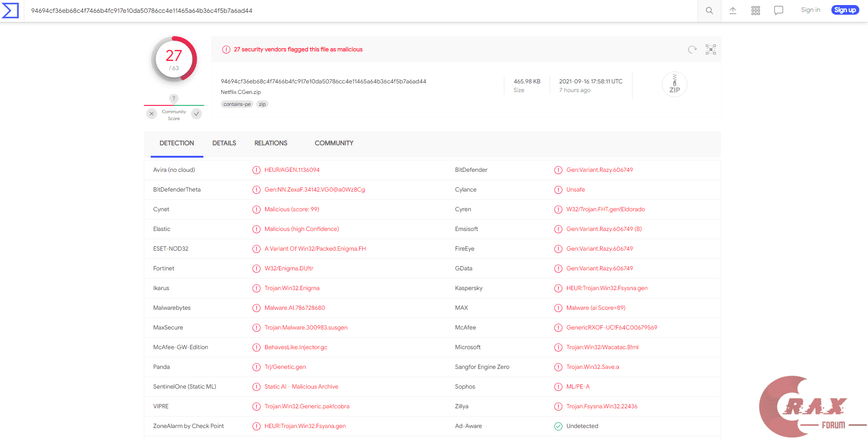
Task: Click the green check icon for Ad-Aware
Action: coord(558,426)
